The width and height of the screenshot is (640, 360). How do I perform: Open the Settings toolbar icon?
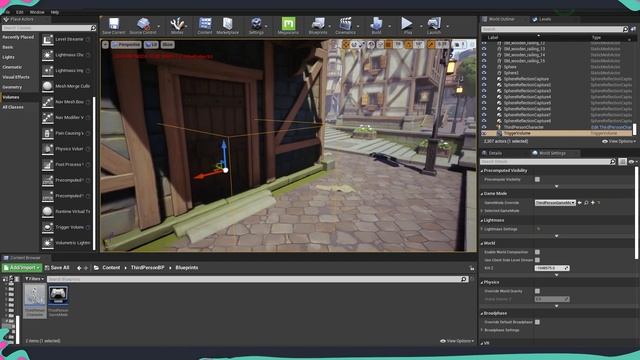(256, 24)
